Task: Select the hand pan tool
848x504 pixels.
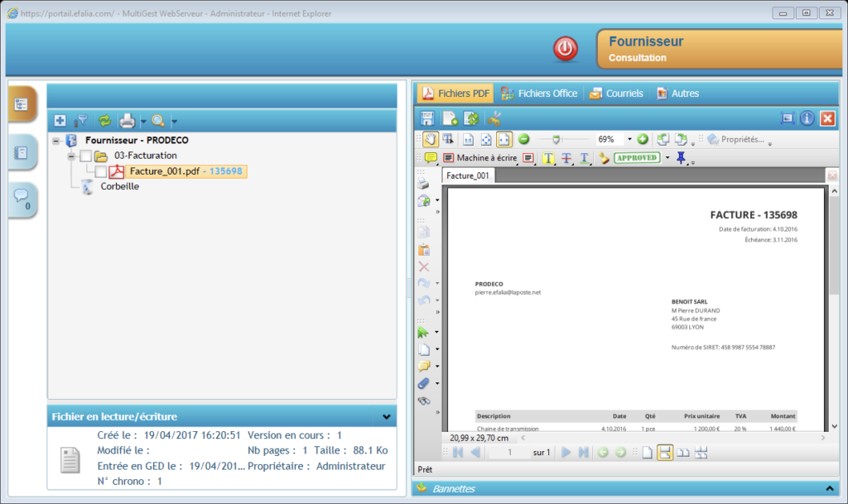Action: (x=431, y=139)
